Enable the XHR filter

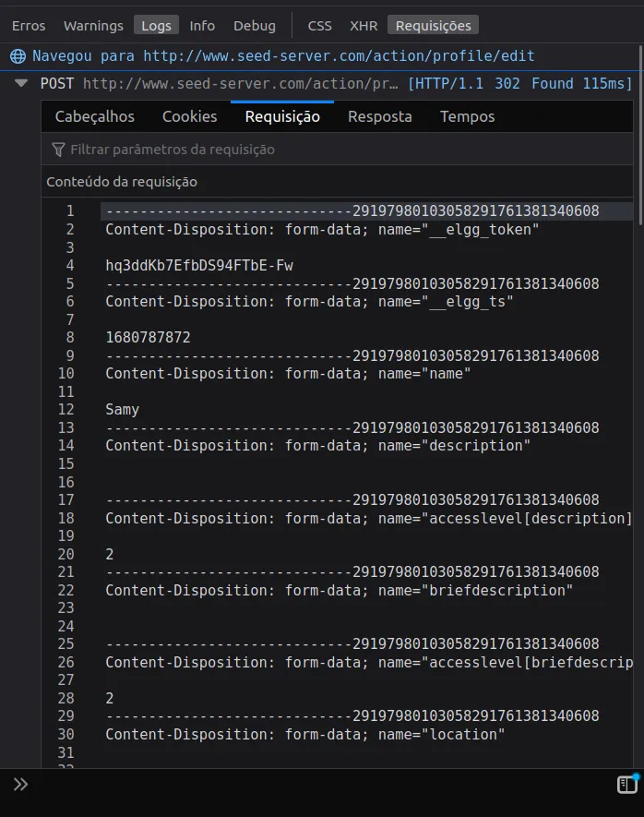363,26
